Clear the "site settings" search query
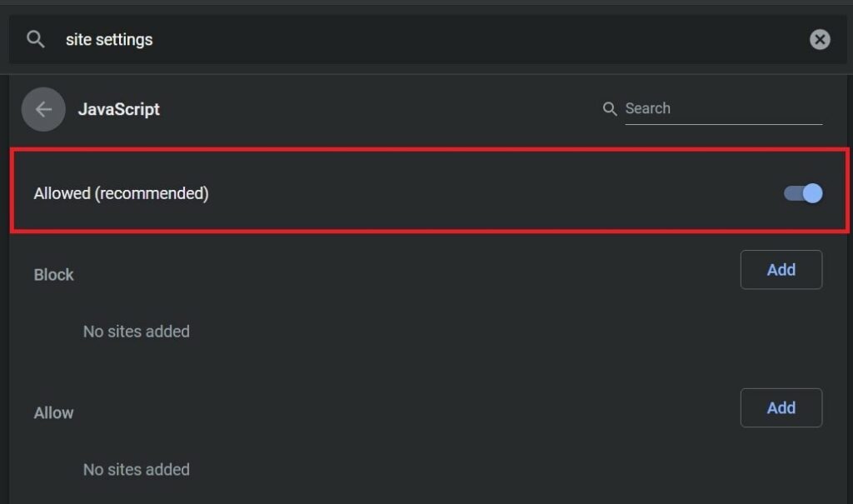Viewport: 853px width, 504px height. [x=820, y=39]
